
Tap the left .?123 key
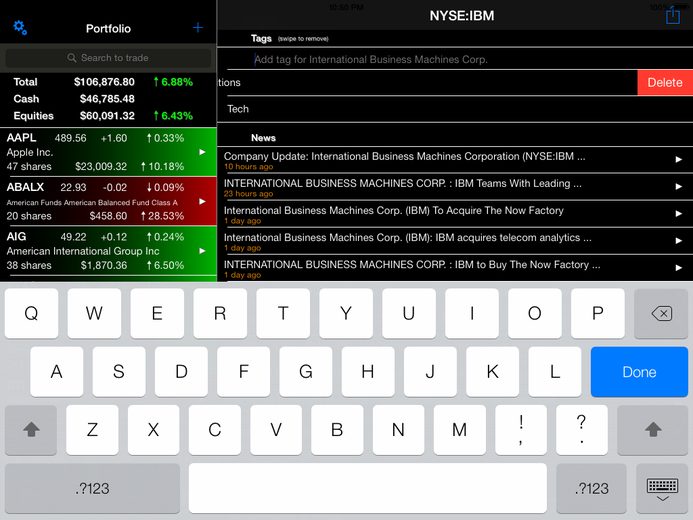point(92,489)
